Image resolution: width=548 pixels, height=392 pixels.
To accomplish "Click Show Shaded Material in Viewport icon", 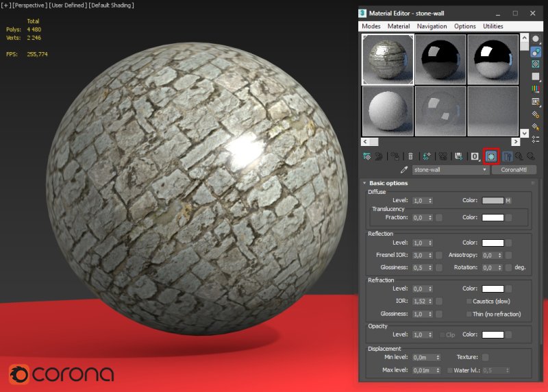I will tap(491, 156).
